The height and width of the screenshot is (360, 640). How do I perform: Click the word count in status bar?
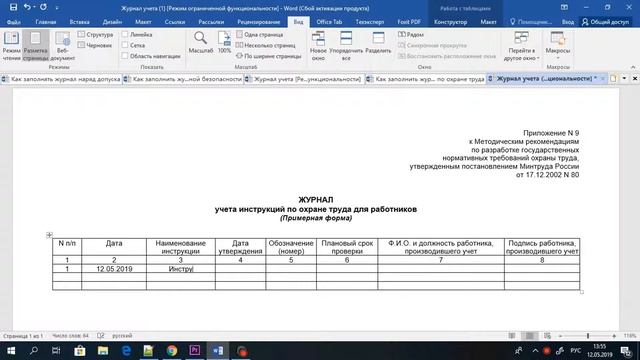70,336
